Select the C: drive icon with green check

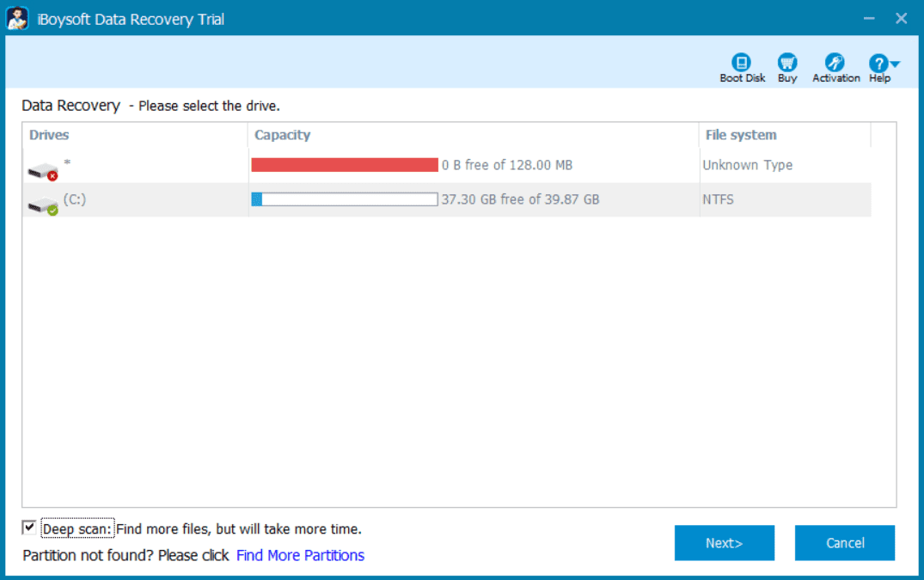tap(43, 205)
